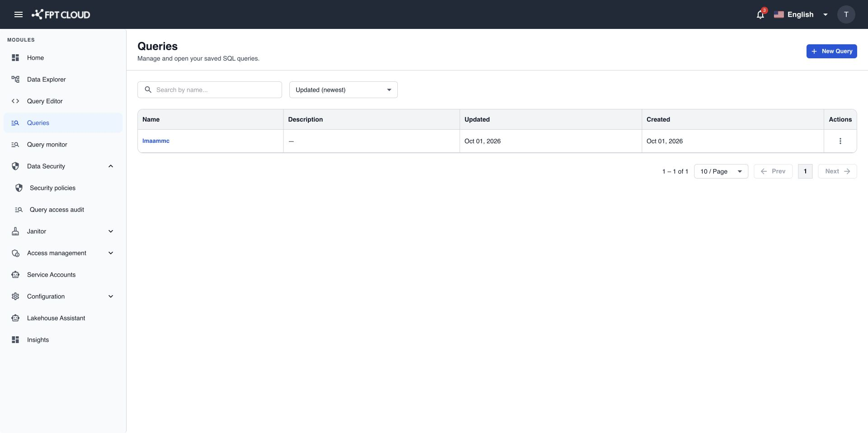
Task: Open Query monitor menu item
Action: click(63, 145)
